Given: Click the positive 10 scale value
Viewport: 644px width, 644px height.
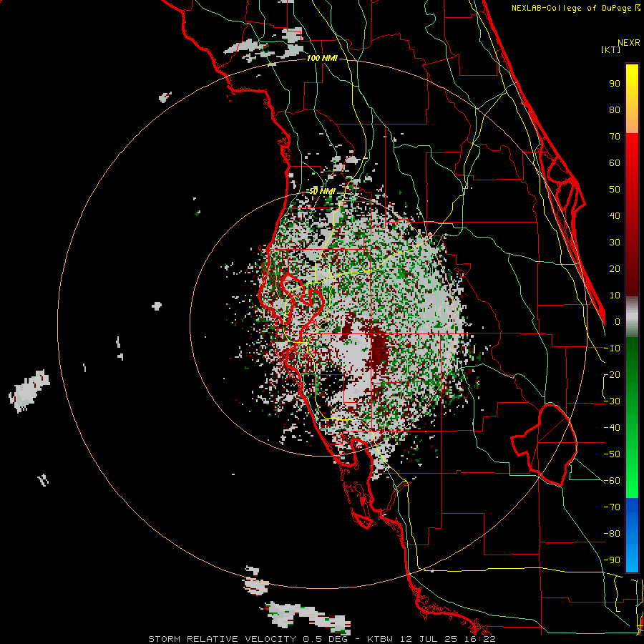Looking at the screenshot, I should (x=615, y=296).
